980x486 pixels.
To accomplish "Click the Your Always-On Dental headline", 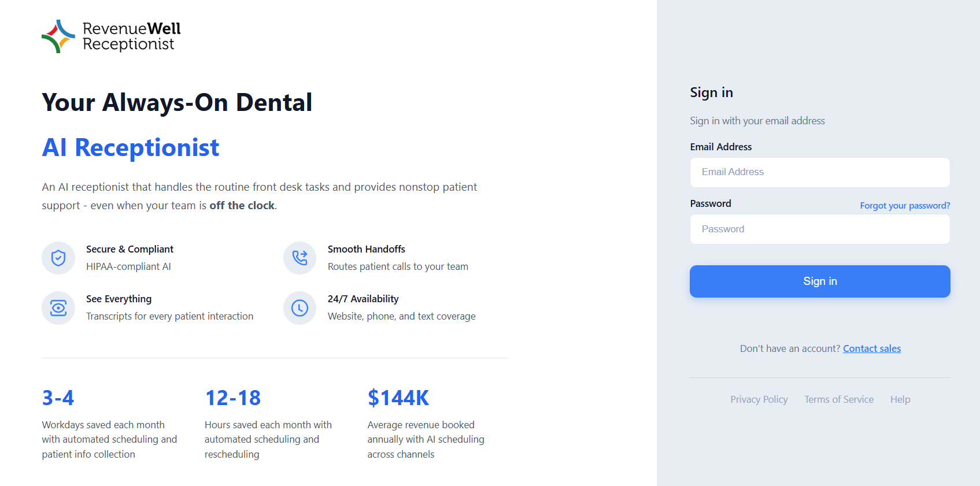I will [x=177, y=103].
